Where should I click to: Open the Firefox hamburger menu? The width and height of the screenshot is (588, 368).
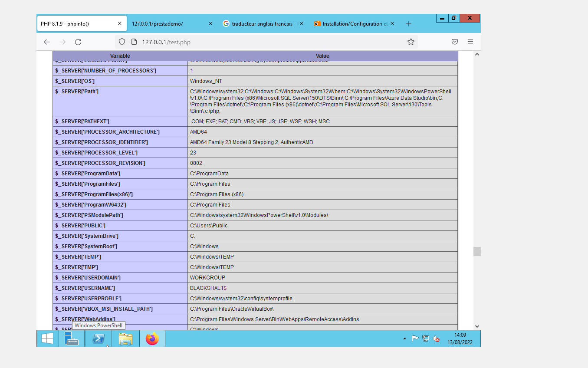(x=470, y=42)
